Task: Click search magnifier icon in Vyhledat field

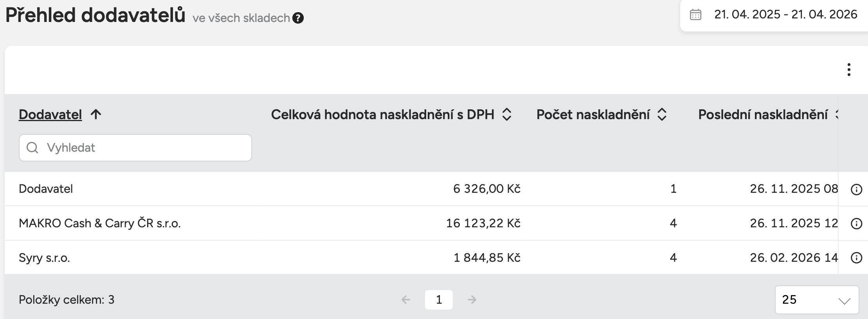Action: (x=32, y=148)
